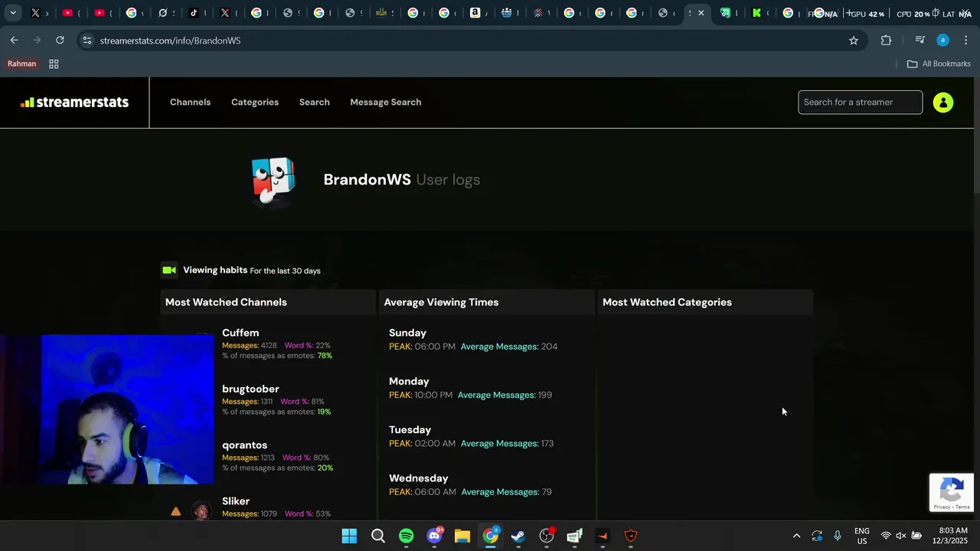Open the tab search dropdown arrow

[x=14, y=13]
